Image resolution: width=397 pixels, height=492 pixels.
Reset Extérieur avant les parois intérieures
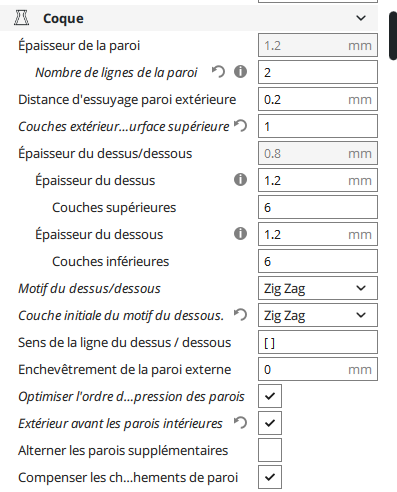[240, 423]
